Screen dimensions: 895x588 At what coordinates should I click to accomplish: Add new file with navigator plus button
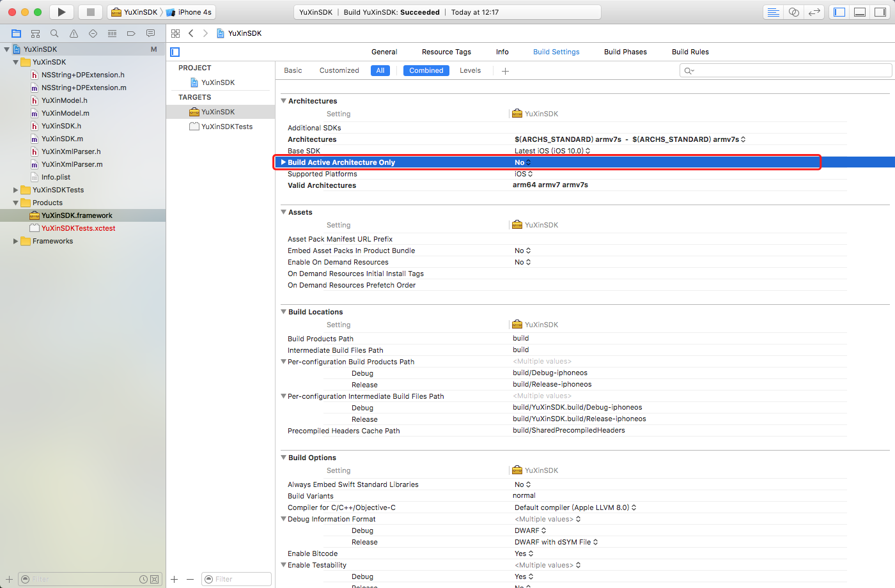[x=9, y=579]
